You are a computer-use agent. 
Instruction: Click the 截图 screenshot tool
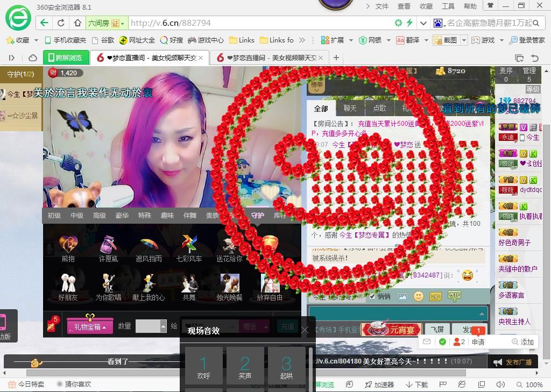coord(446,40)
